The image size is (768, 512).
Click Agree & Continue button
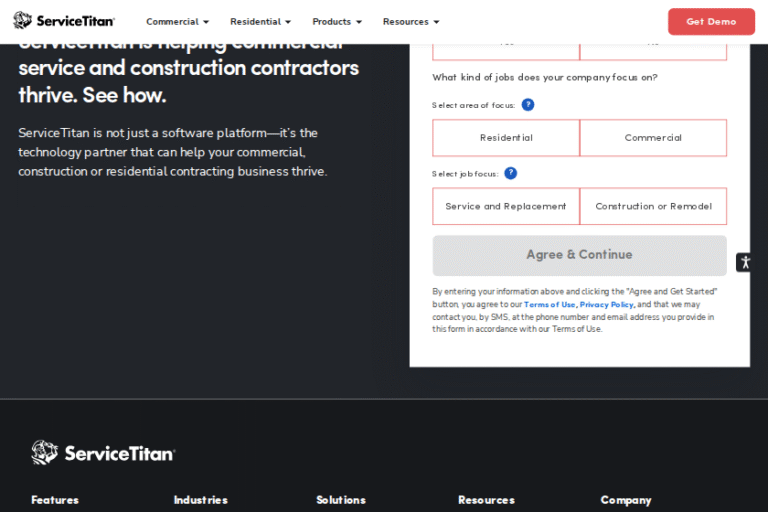(579, 255)
